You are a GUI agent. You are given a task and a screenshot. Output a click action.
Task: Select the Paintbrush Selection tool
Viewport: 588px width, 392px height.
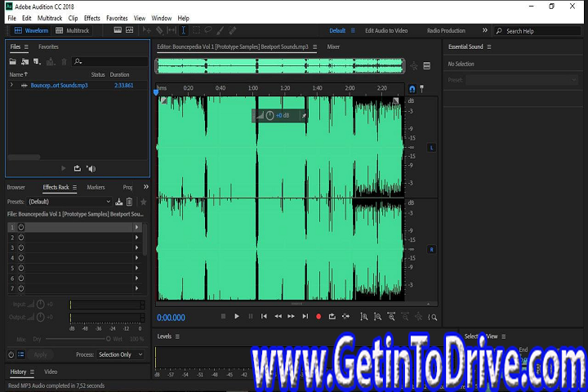pyautogui.click(x=220, y=30)
